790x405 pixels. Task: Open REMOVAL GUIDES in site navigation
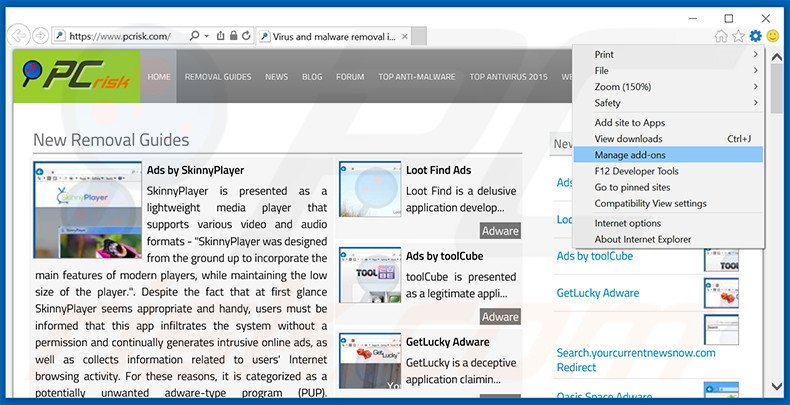[x=218, y=77]
